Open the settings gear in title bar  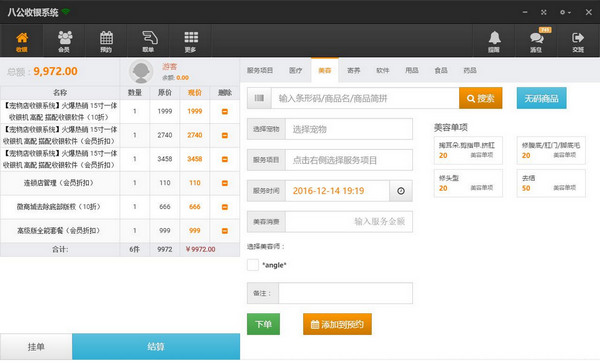(x=565, y=12)
